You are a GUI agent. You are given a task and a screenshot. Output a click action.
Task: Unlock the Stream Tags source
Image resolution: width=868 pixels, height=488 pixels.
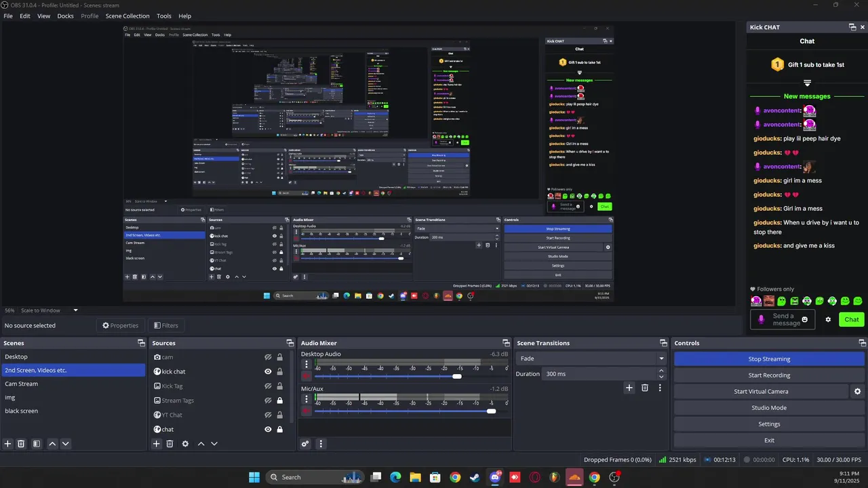pos(279,401)
